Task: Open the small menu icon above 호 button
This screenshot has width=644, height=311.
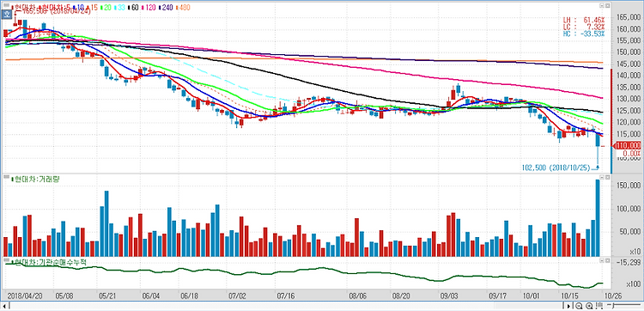Action: point(7,5)
